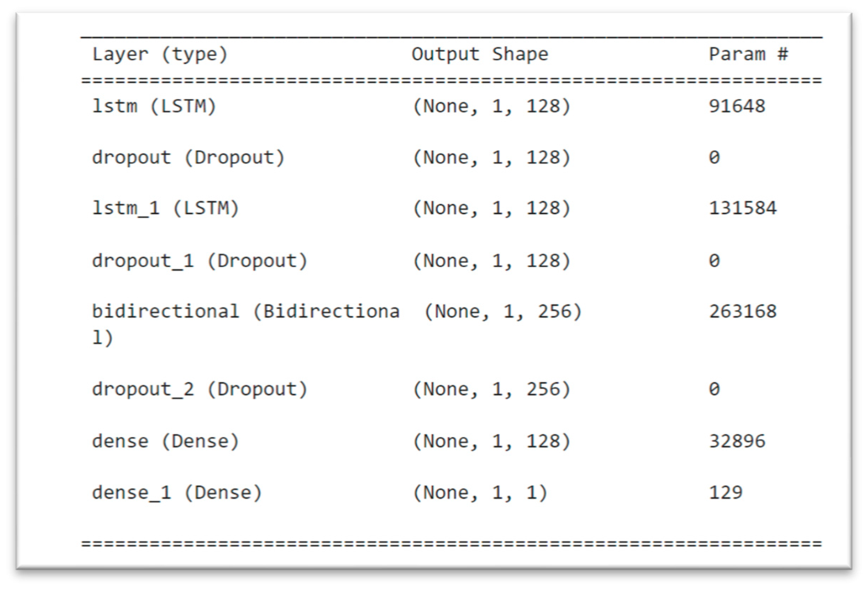Click the bidirectional output shape (None, 1, 256)
Image resolution: width=868 pixels, height=592 pixels.
pyautogui.click(x=503, y=312)
